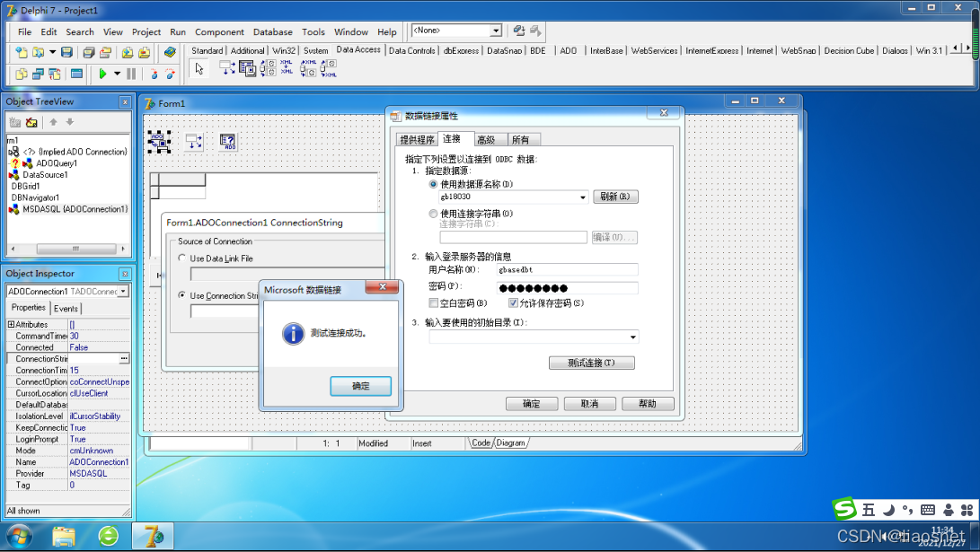The height and width of the screenshot is (552, 980).
Task: Click the Pause program icon
Action: 131,74
